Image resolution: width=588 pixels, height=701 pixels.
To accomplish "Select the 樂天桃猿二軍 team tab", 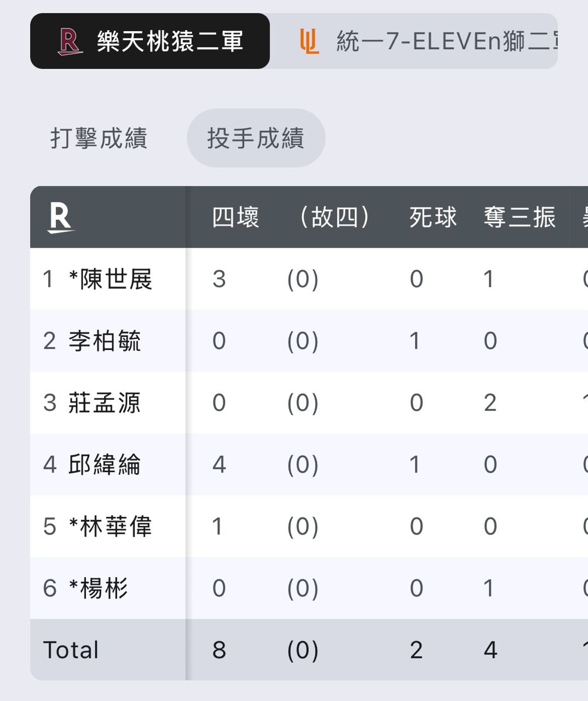I will 150,41.
